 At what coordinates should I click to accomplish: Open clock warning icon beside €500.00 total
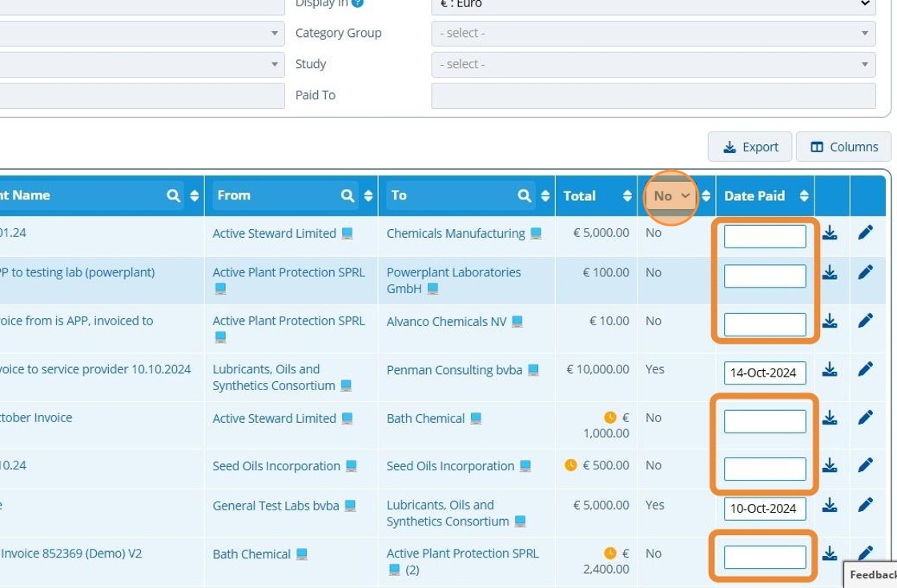[x=570, y=465]
